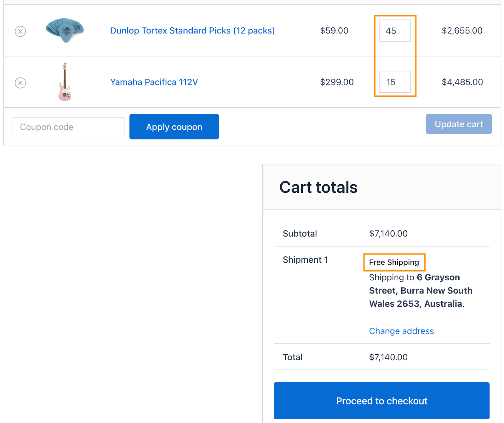Focus the Yamaha Pacifica quantity field
This screenshot has height=423, width=504.
click(x=394, y=82)
